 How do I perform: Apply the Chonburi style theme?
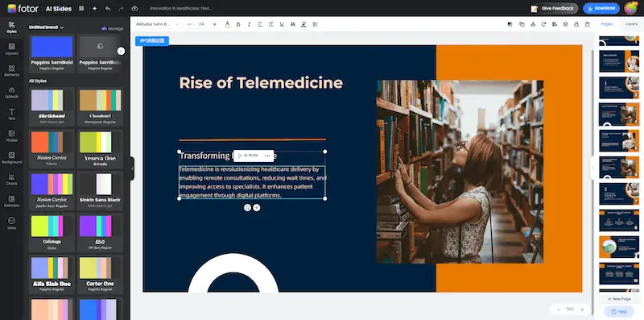[100, 106]
